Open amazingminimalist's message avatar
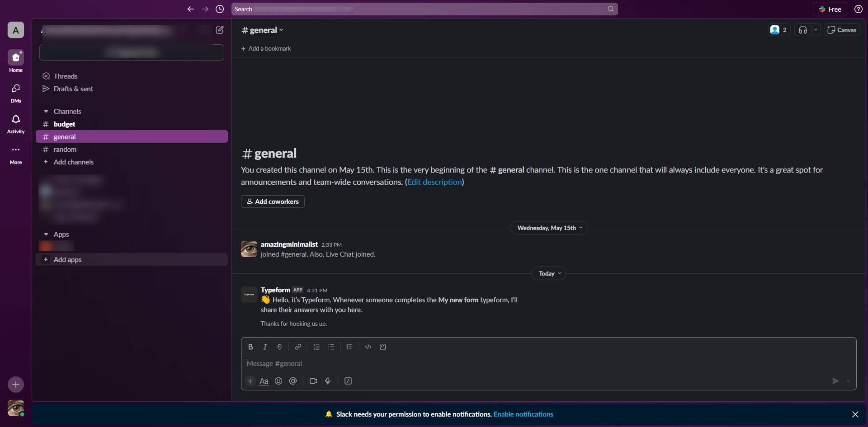This screenshot has width=868, height=427. tap(249, 249)
